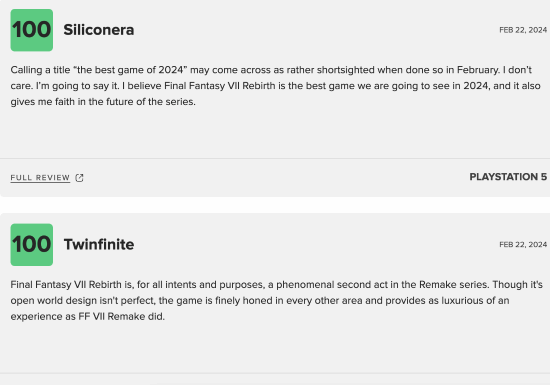This screenshot has width=550, height=385.
Task: Open the Siliconera publication name
Action: click(99, 30)
